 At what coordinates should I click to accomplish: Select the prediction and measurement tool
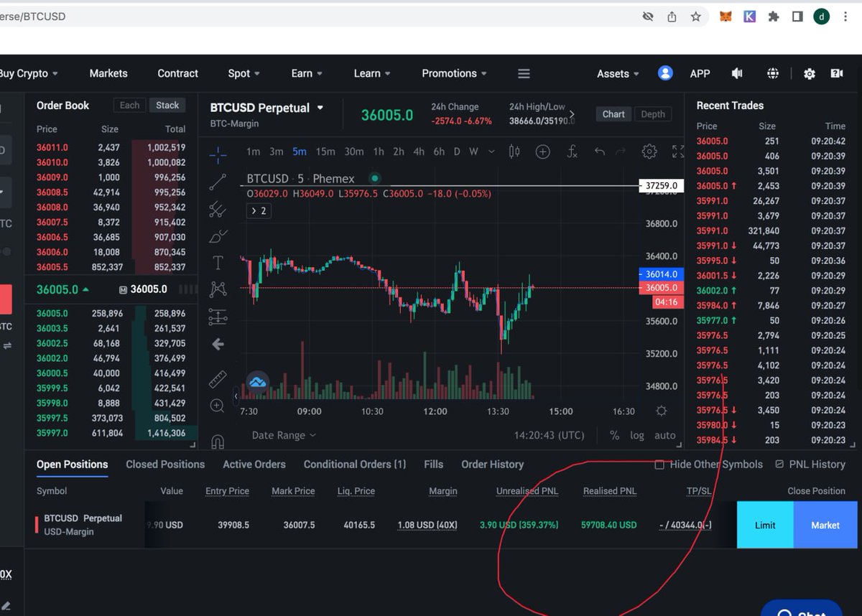(218, 317)
